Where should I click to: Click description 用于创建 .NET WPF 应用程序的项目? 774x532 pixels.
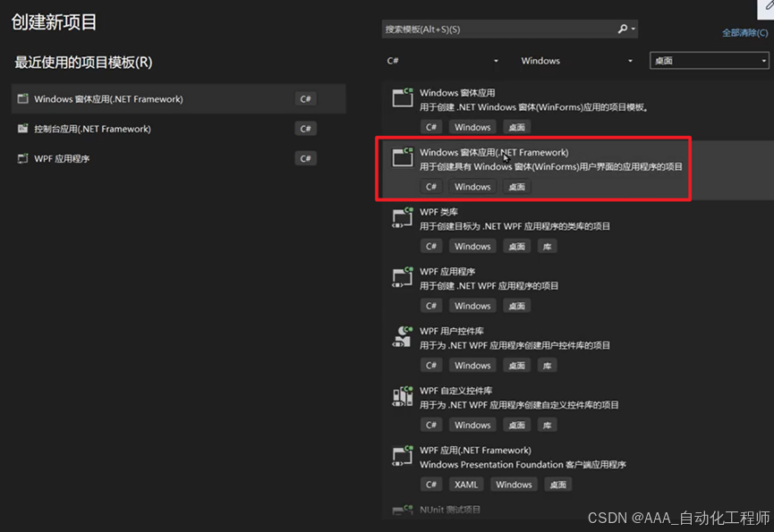click(489, 286)
